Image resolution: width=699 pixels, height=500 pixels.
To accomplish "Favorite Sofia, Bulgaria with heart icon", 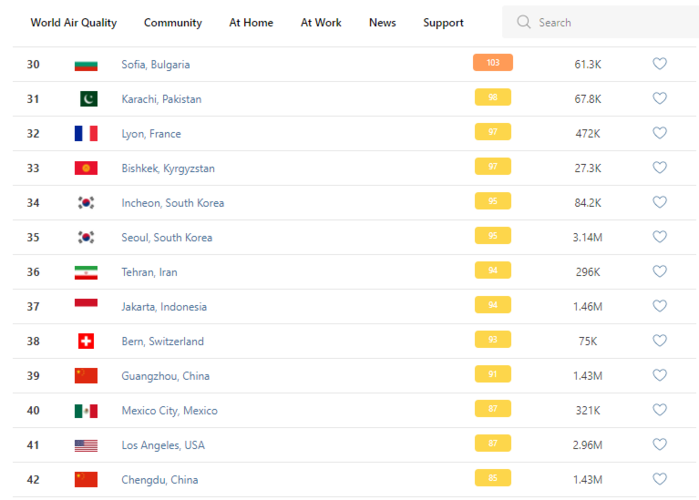I will [659, 64].
